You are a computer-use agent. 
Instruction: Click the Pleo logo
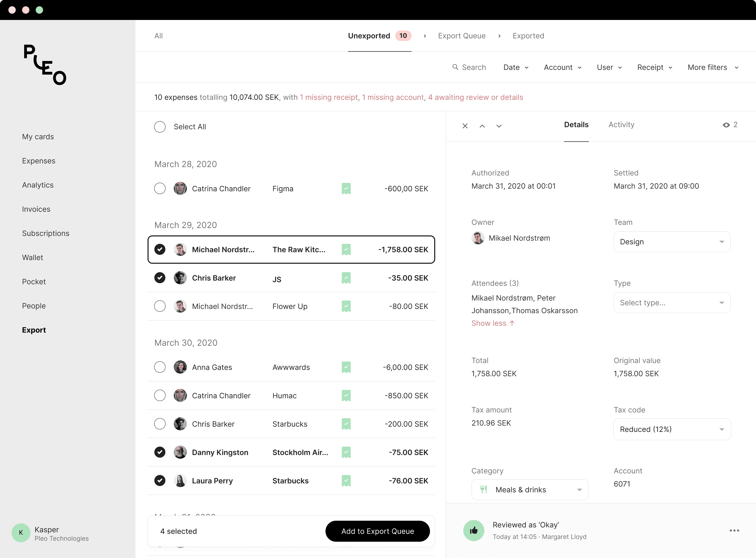(x=45, y=64)
